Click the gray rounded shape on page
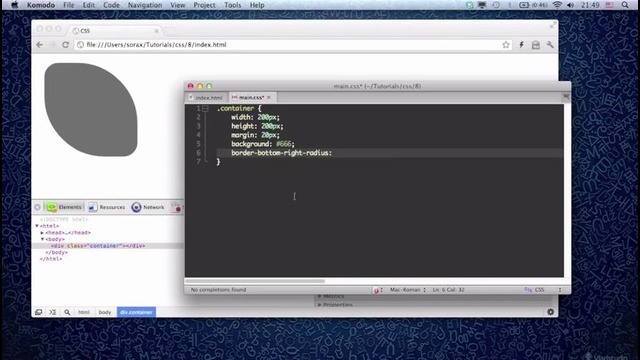The height and width of the screenshot is (360, 640). pos(91,109)
